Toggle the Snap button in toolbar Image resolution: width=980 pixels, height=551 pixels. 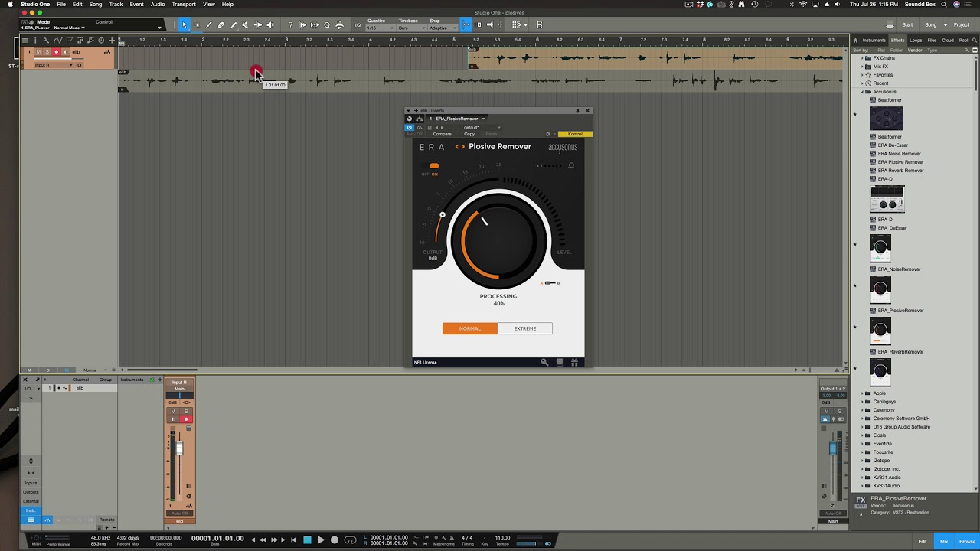[x=466, y=24]
